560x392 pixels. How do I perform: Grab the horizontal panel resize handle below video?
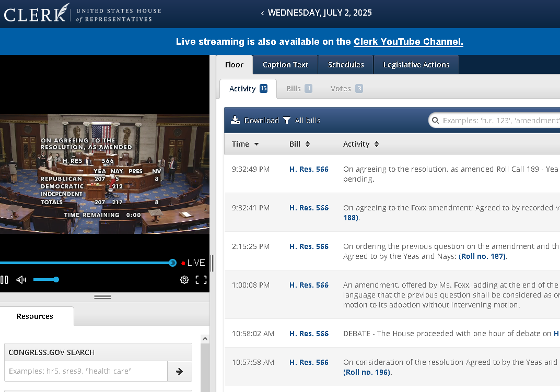pos(103,296)
